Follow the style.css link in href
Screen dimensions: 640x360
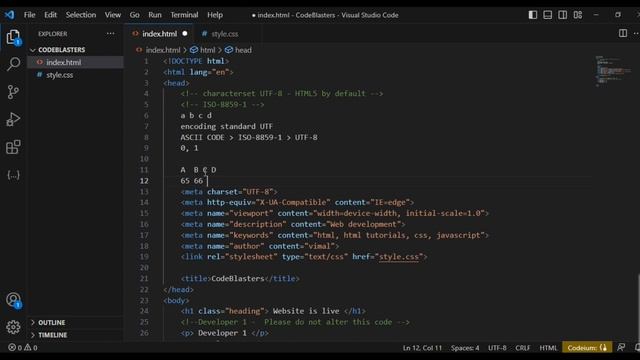(x=399, y=257)
